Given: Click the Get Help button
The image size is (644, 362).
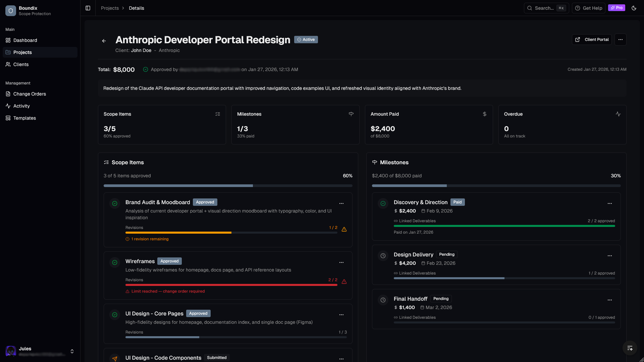Looking at the screenshot, I should click(589, 8).
